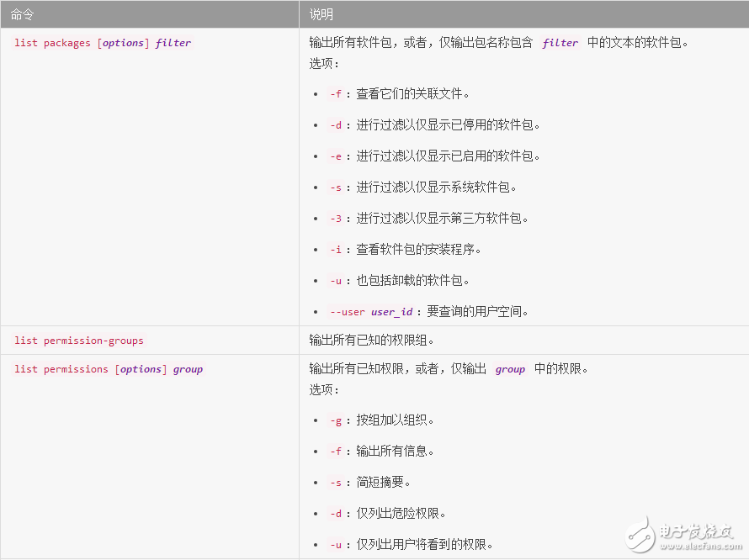Image resolution: width=749 pixels, height=560 pixels.
Task: Click the text 输出所有已知的权限组
Action: coord(371,341)
